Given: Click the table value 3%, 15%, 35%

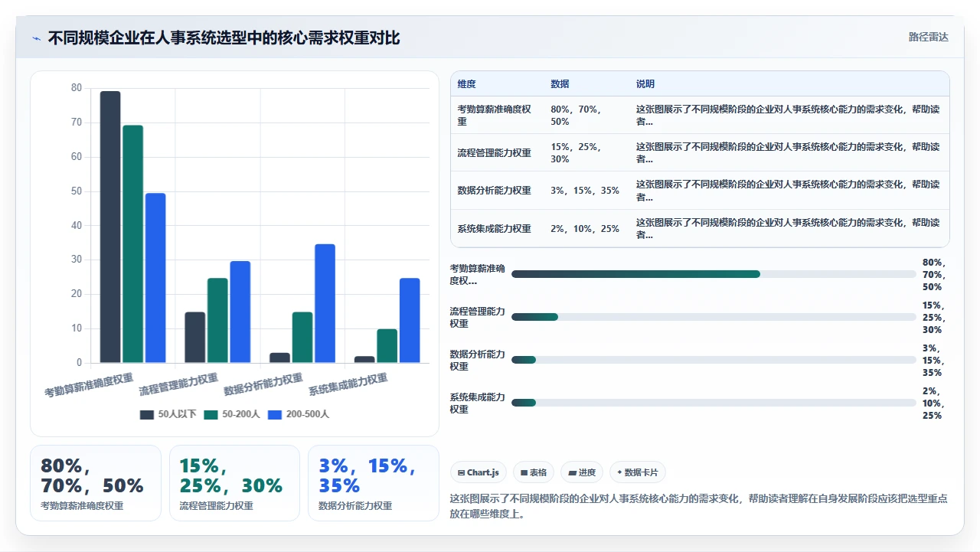Looking at the screenshot, I should pos(585,191).
